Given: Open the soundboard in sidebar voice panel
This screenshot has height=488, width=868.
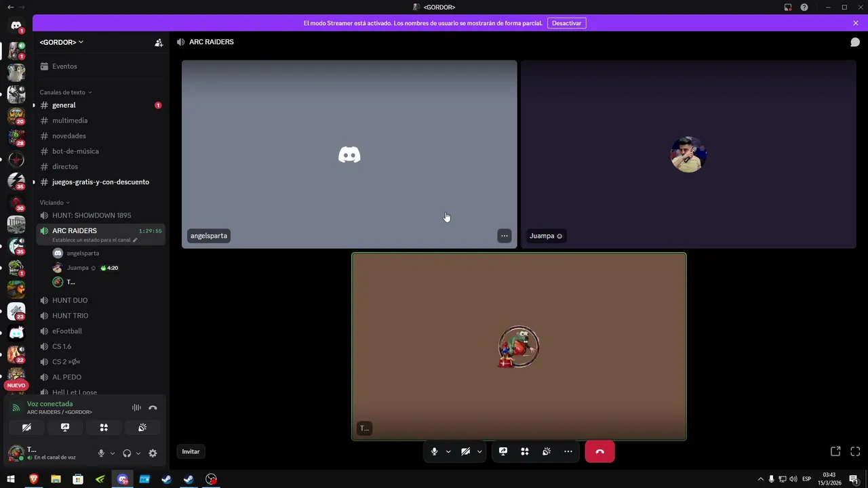Looking at the screenshot, I should pos(142,428).
